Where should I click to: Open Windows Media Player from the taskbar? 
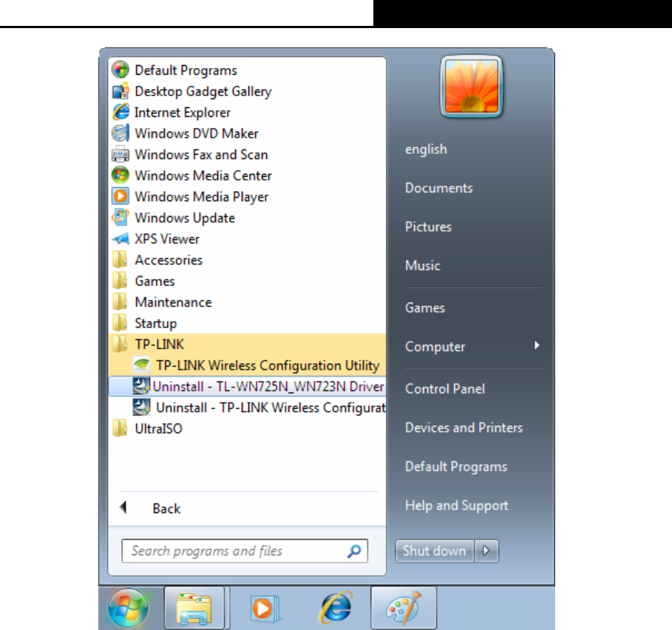(x=265, y=608)
